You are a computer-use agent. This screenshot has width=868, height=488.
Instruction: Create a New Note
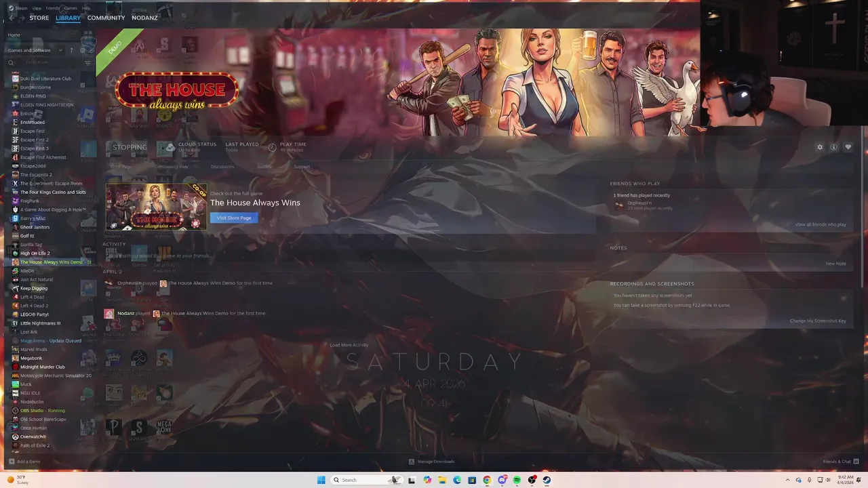(x=835, y=264)
